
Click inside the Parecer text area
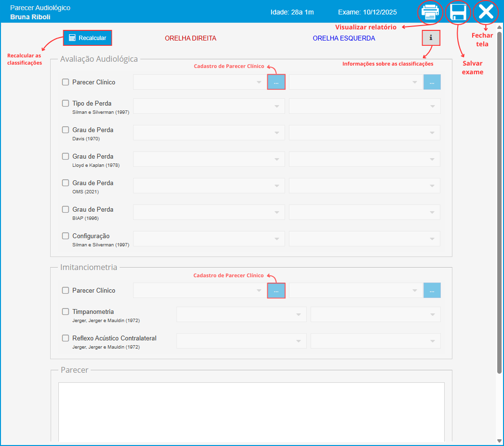pyautogui.click(x=251, y=410)
